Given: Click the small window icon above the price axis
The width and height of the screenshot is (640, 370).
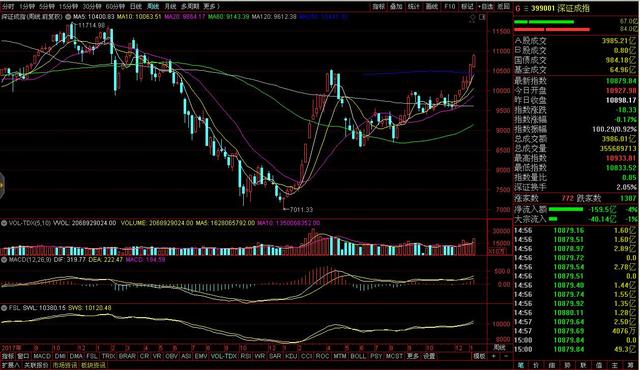Looking at the screenshot, I should pyautogui.click(x=482, y=18).
